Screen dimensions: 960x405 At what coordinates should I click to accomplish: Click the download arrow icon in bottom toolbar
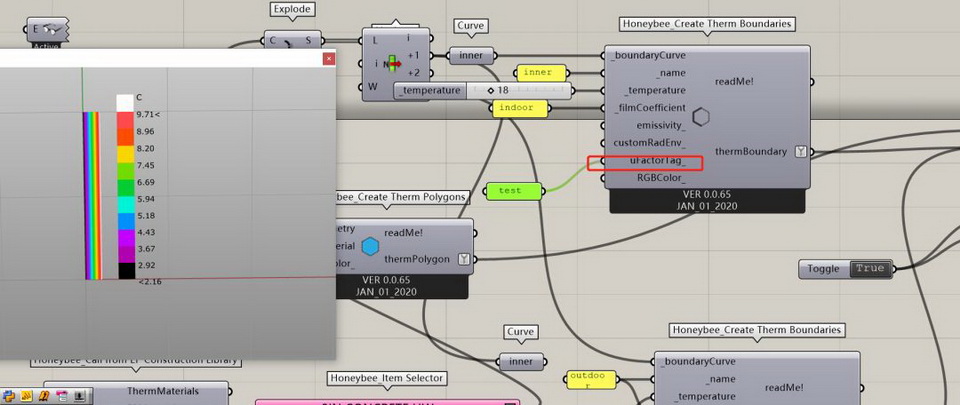(x=79, y=396)
